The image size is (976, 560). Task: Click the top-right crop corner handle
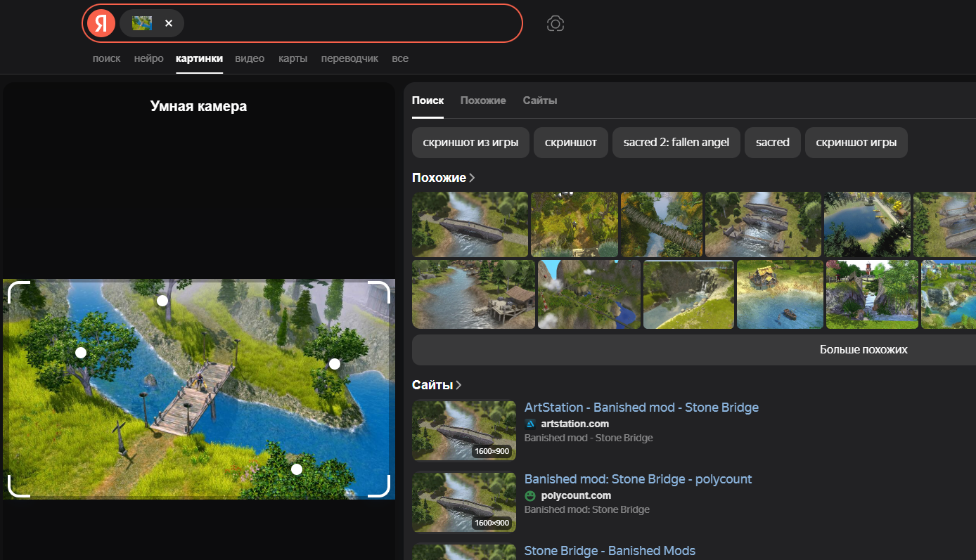click(x=379, y=292)
